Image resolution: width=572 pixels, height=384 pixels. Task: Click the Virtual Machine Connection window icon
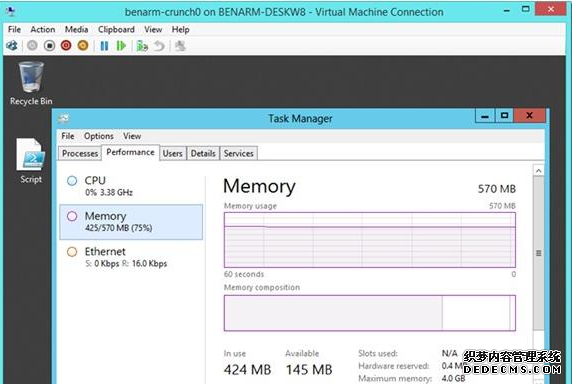click(11, 12)
